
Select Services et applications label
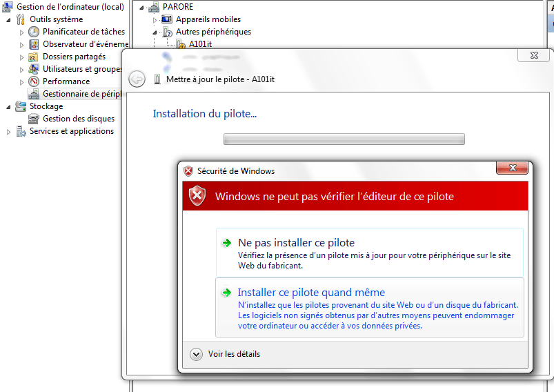click(72, 131)
